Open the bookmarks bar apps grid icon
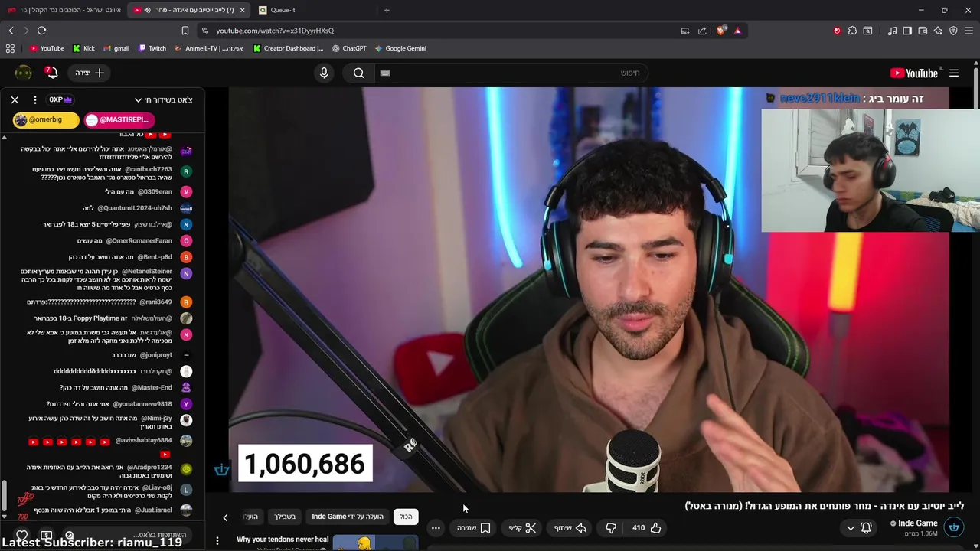The height and width of the screenshot is (551, 980). point(10,48)
